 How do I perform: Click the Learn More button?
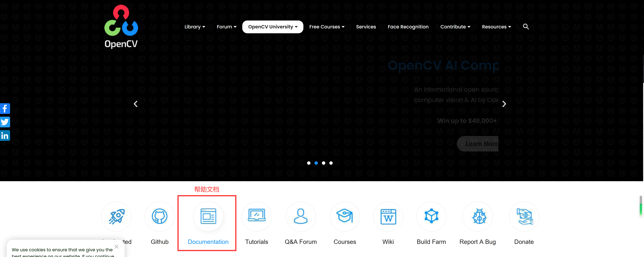[x=478, y=144]
